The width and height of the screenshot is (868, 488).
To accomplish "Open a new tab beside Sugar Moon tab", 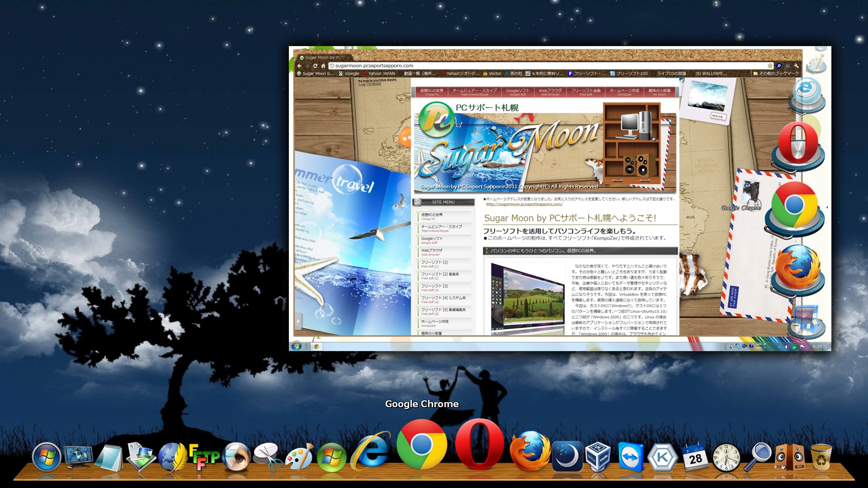I will [x=357, y=57].
